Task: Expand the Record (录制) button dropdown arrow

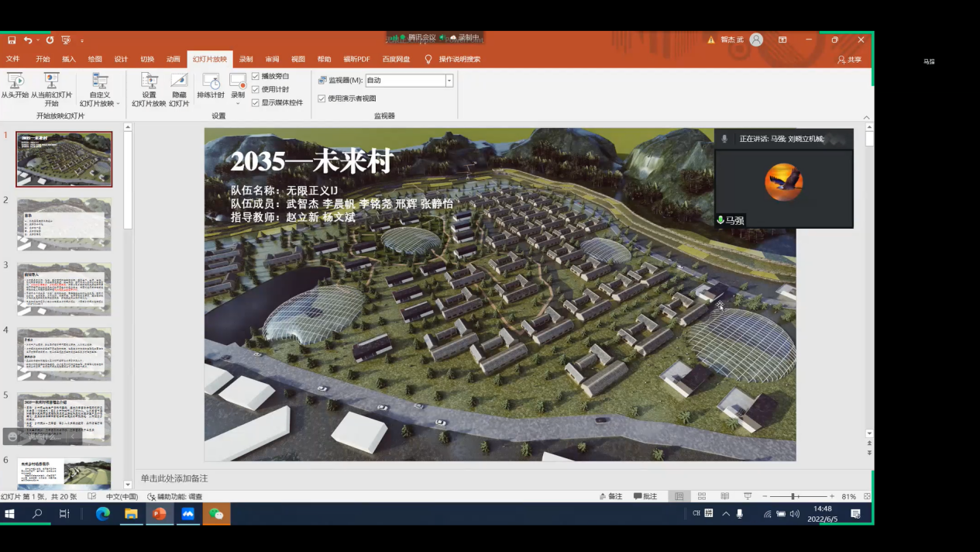Action: click(238, 104)
